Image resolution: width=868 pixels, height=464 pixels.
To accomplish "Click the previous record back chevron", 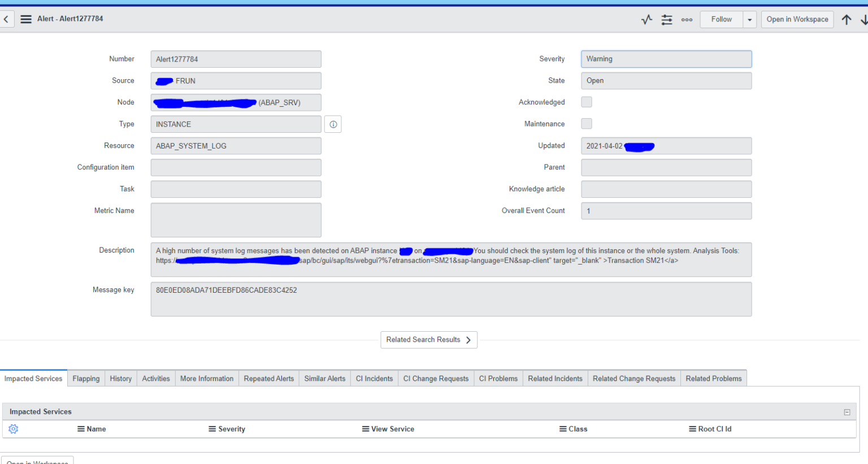I will coord(6,19).
